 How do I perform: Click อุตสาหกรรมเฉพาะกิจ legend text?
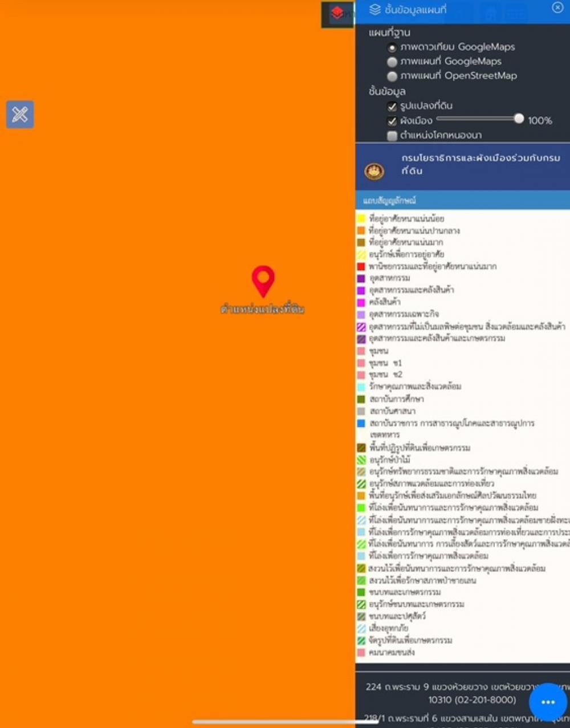pyautogui.click(x=404, y=314)
